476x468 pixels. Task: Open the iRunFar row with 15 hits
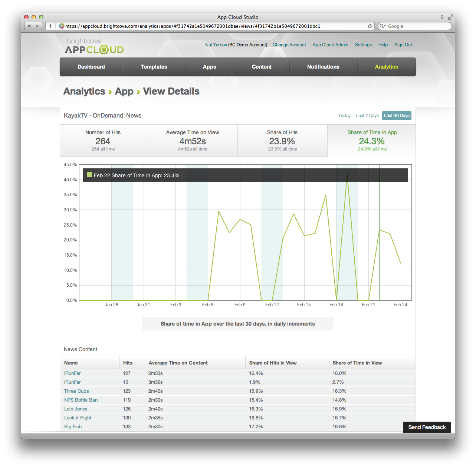pos(72,382)
